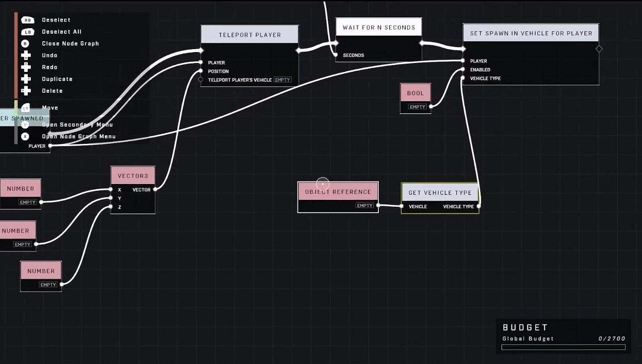Click the RB bumper icon beside Deselect
Viewport: 642px width, 364px height.
[27, 20]
